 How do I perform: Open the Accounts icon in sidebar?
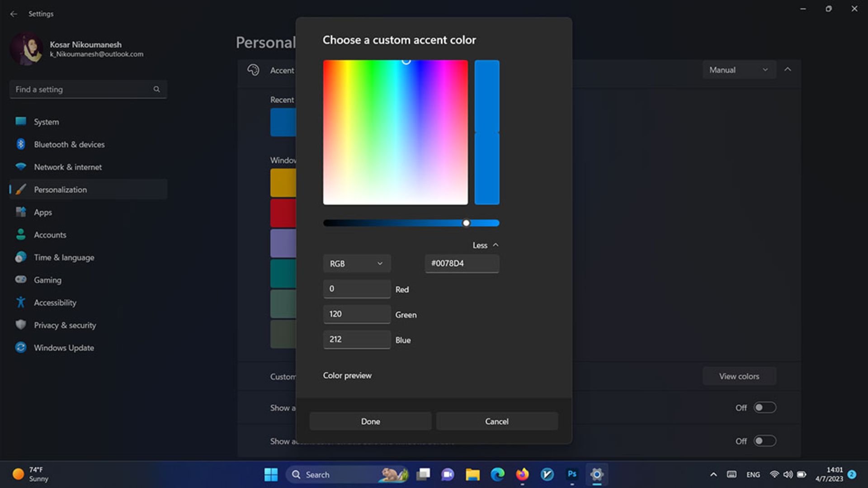(x=21, y=234)
